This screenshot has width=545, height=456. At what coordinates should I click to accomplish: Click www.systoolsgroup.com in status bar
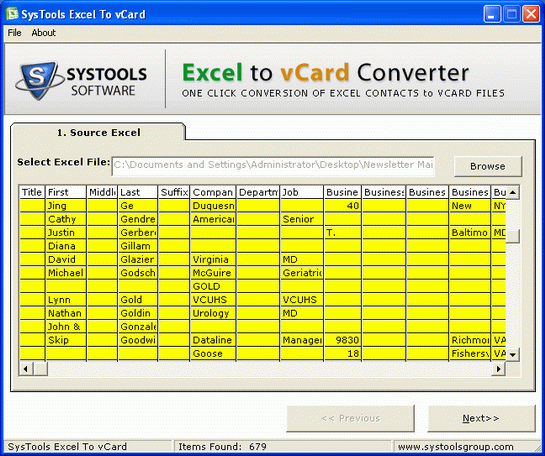coord(455,447)
